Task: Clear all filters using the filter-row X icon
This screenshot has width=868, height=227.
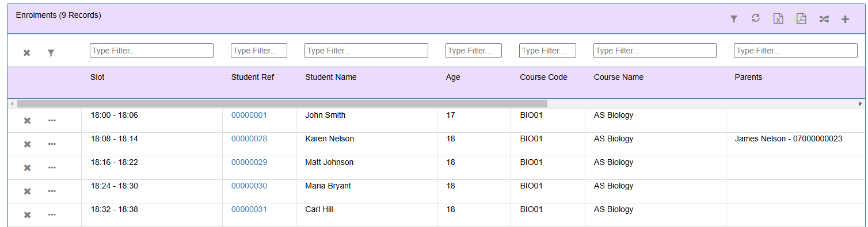Action: pos(26,53)
